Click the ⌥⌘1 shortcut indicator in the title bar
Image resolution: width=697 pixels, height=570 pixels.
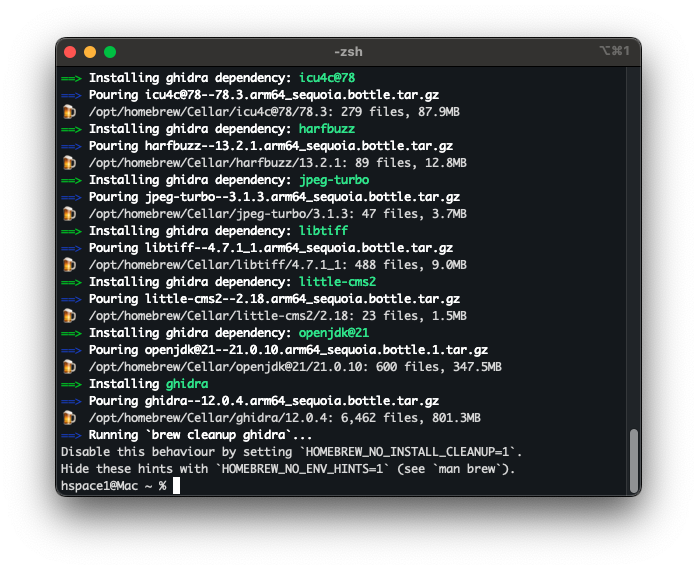click(x=613, y=52)
